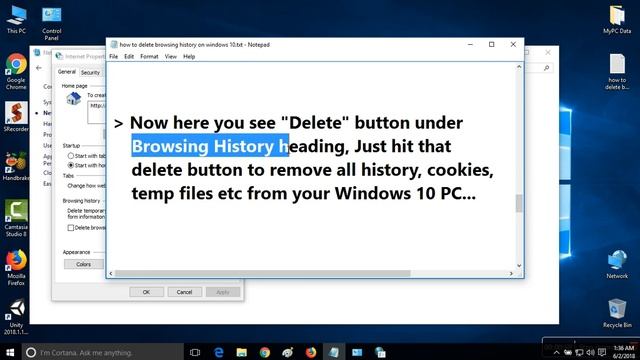Screen dimensions: 640x360
Task: Click Notepad's horizontal scroll left arrow
Action: (111, 273)
